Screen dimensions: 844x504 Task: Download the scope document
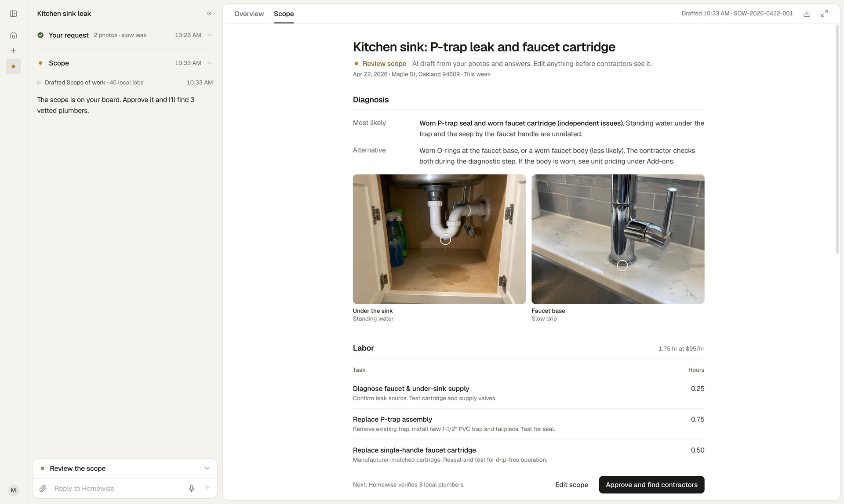point(807,14)
